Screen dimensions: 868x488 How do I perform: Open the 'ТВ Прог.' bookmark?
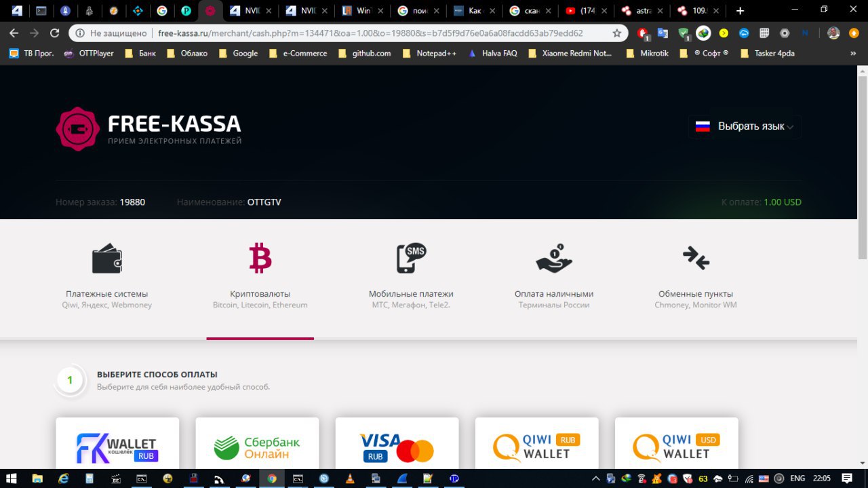coord(31,53)
